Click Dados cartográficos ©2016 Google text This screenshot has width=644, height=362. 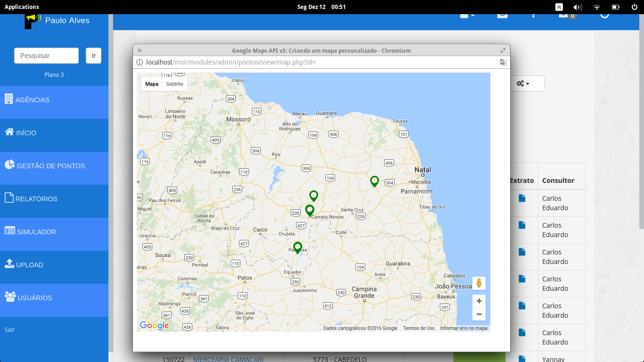point(360,328)
